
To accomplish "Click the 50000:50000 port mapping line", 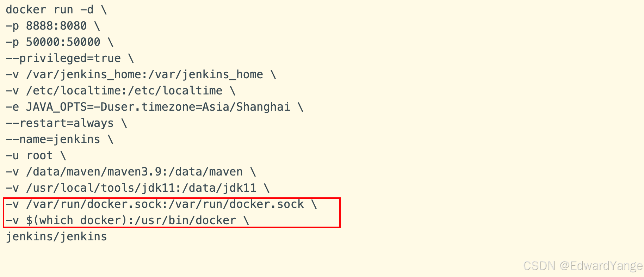I will point(60,42).
